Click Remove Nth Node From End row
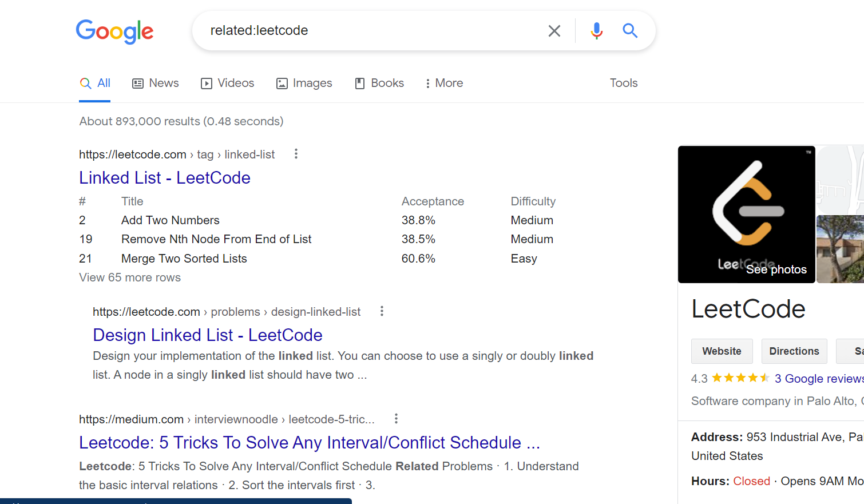Image resolution: width=864 pixels, height=504 pixels. [318, 239]
